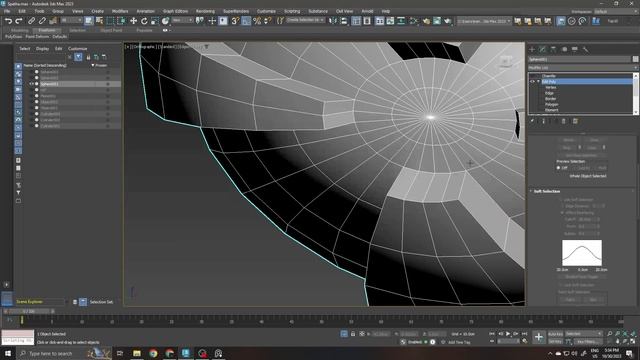Open the Utilities wrench tab

[585, 49]
